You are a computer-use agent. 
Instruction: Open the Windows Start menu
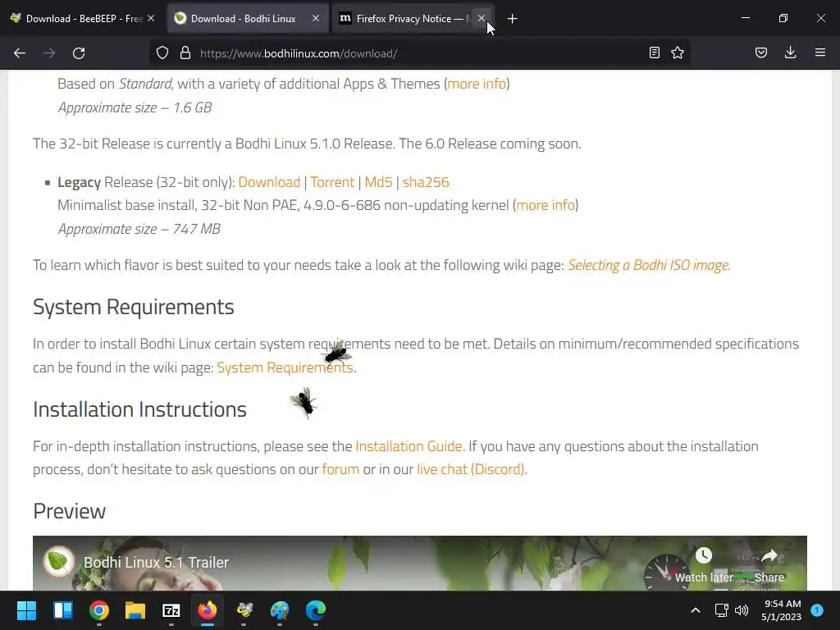[x=26, y=610]
